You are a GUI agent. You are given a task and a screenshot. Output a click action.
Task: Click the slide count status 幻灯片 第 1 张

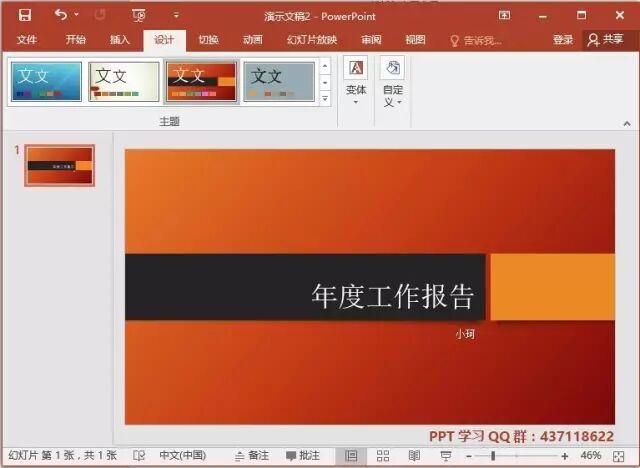click(x=62, y=455)
